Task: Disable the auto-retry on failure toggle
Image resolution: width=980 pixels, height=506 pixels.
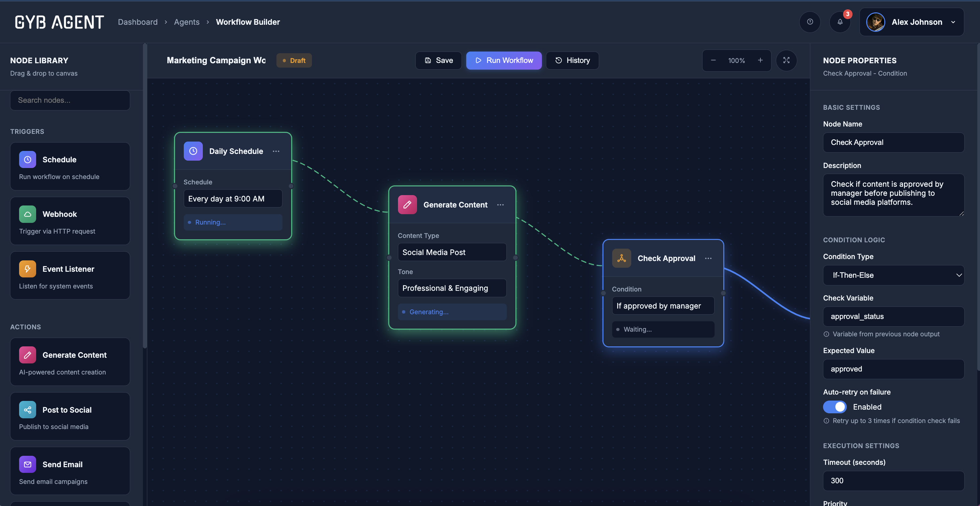Action: (x=835, y=407)
